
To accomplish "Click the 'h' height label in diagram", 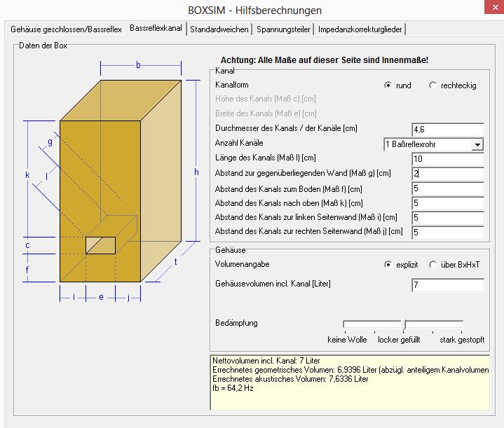I will (x=196, y=172).
